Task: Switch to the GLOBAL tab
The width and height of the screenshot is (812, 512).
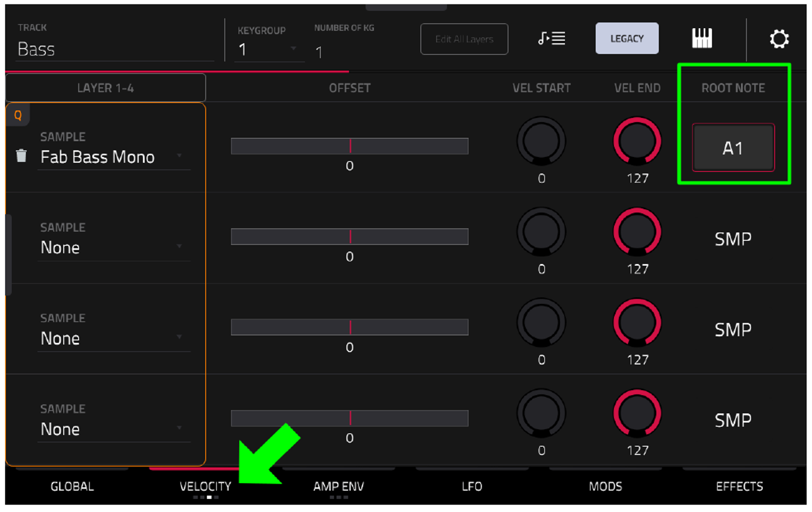Action: (72, 486)
